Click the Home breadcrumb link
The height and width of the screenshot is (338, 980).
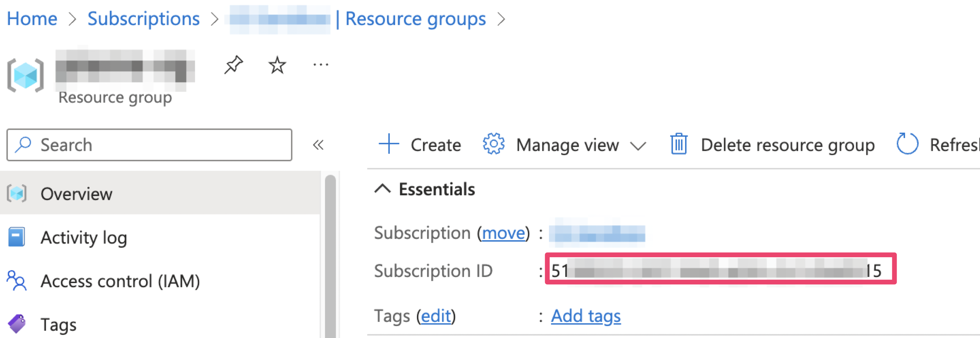(x=32, y=18)
